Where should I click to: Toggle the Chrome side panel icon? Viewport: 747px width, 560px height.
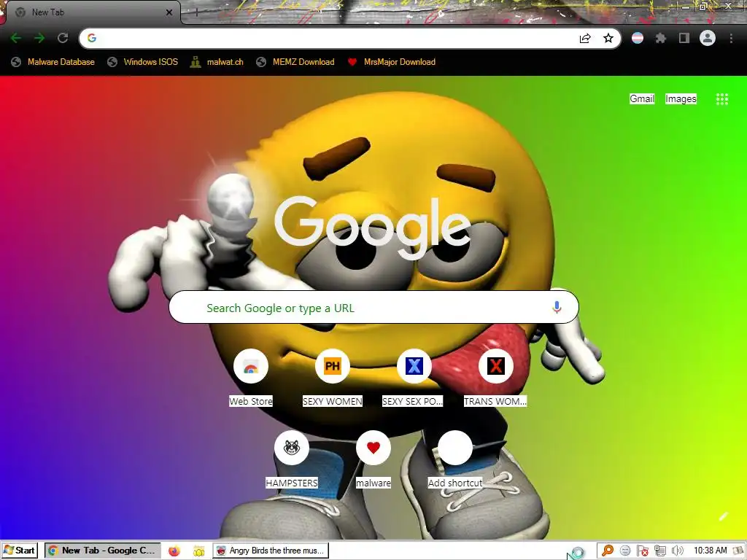click(x=684, y=38)
